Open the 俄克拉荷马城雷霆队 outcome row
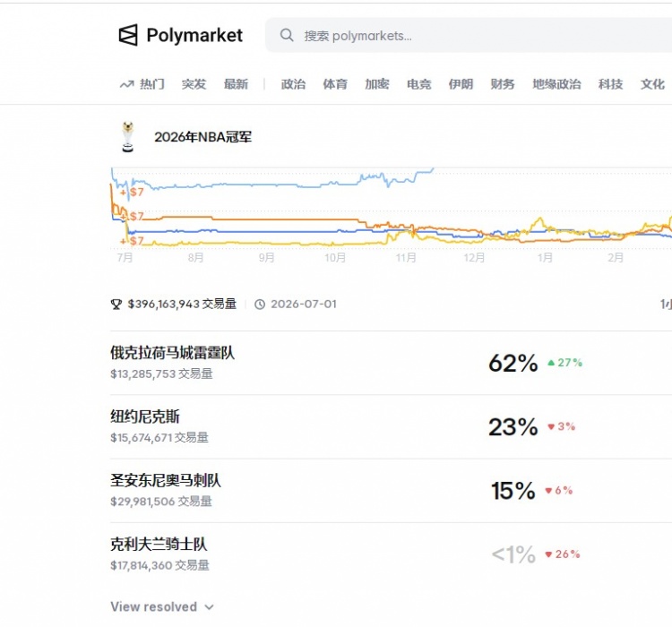Viewport: 672px width, 627px height. pos(391,363)
